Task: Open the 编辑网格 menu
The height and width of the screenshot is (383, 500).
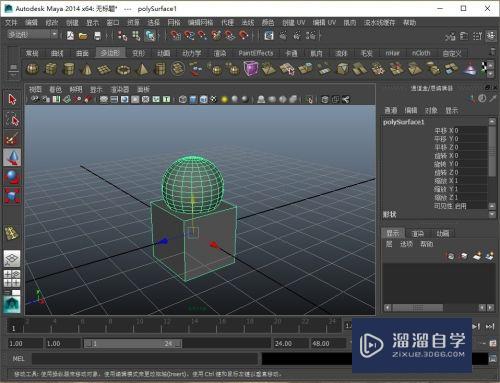Action: click(x=200, y=23)
